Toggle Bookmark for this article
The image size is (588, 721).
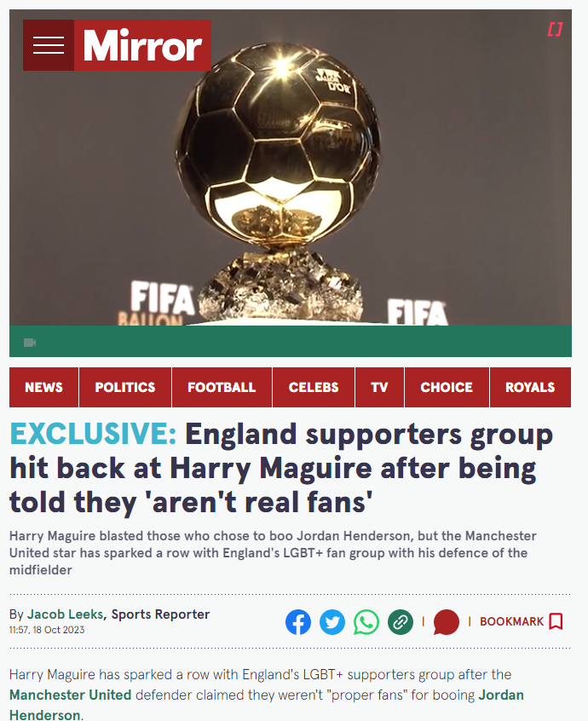tap(521, 621)
